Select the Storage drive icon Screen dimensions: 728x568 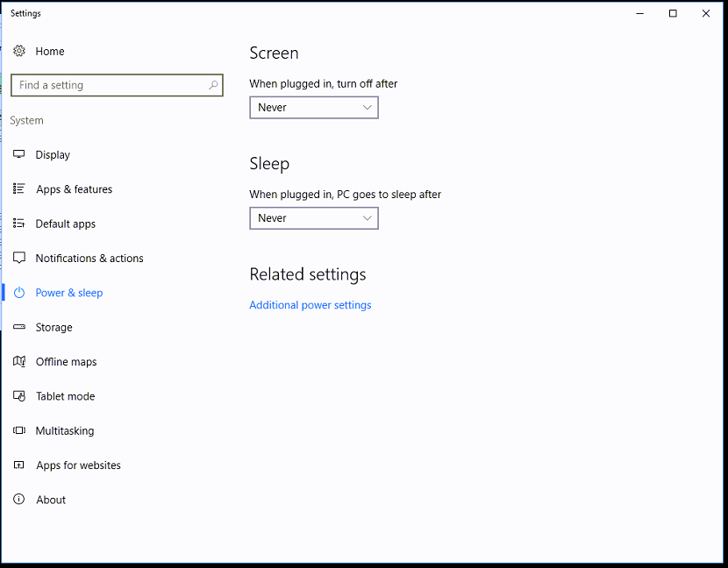[x=19, y=327]
